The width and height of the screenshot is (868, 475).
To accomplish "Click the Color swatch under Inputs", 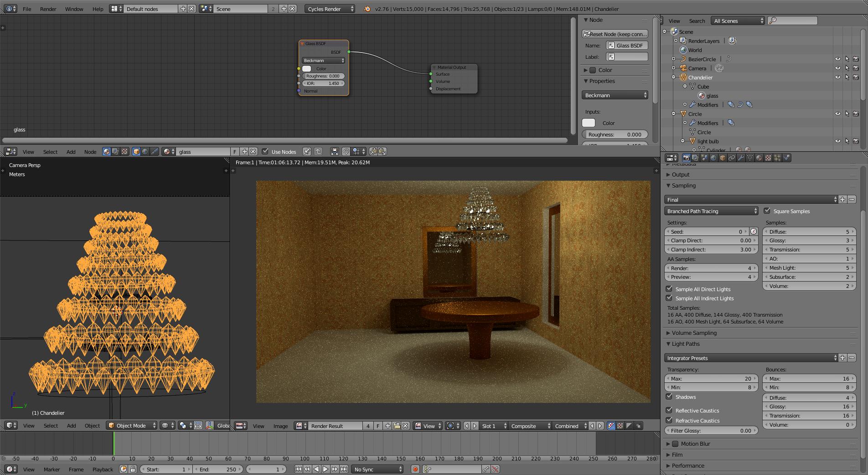I will [x=589, y=123].
